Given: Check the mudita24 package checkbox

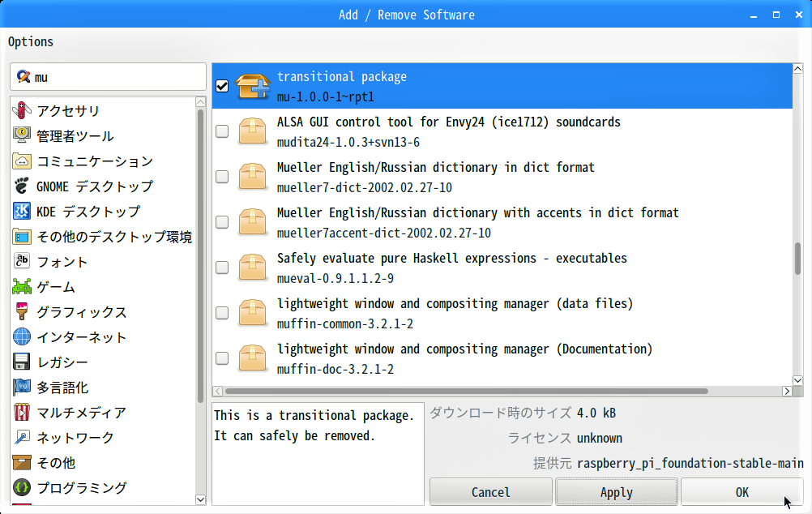Looking at the screenshot, I should click(222, 131).
